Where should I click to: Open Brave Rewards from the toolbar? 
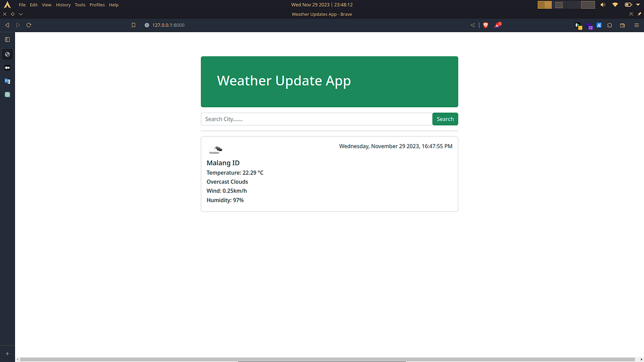[x=497, y=25]
